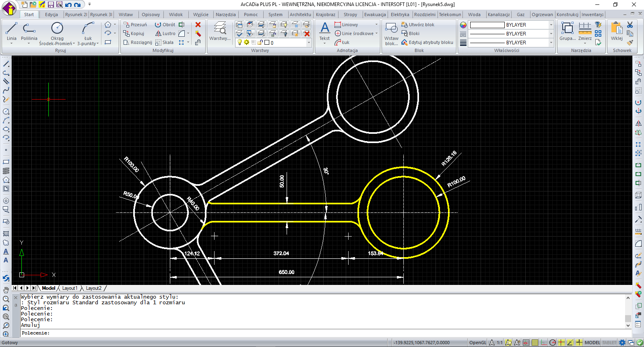This screenshot has width=644, height=347.
Task: Click the white color swatch BYLAYER
Action: [x=487, y=25]
